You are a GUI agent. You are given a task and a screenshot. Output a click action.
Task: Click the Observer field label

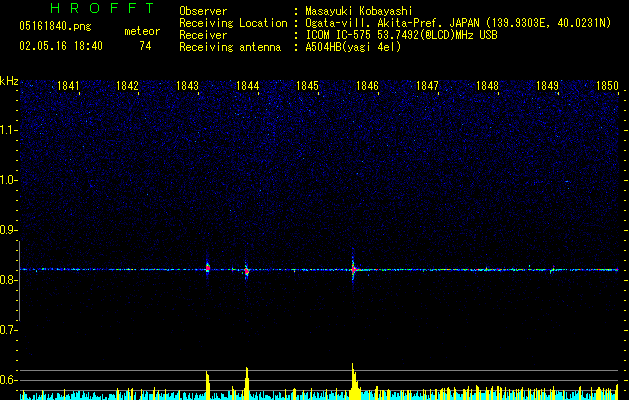[x=203, y=11]
